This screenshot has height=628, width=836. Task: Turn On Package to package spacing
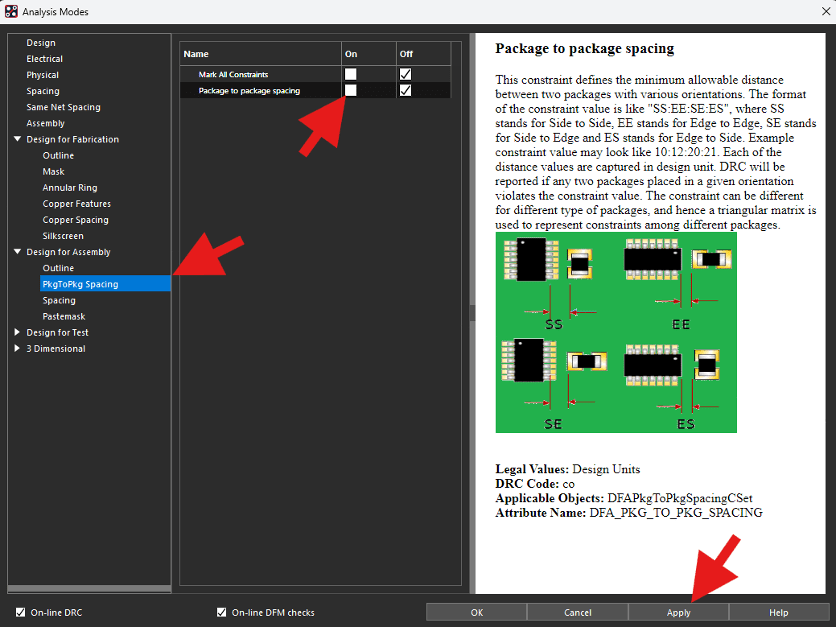click(350, 90)
